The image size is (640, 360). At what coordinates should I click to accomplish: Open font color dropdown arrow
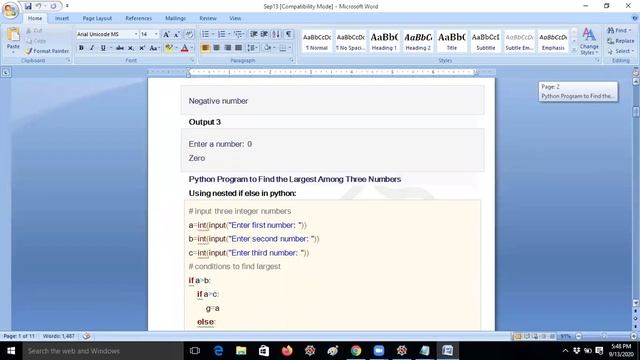[x=192, y=48]
